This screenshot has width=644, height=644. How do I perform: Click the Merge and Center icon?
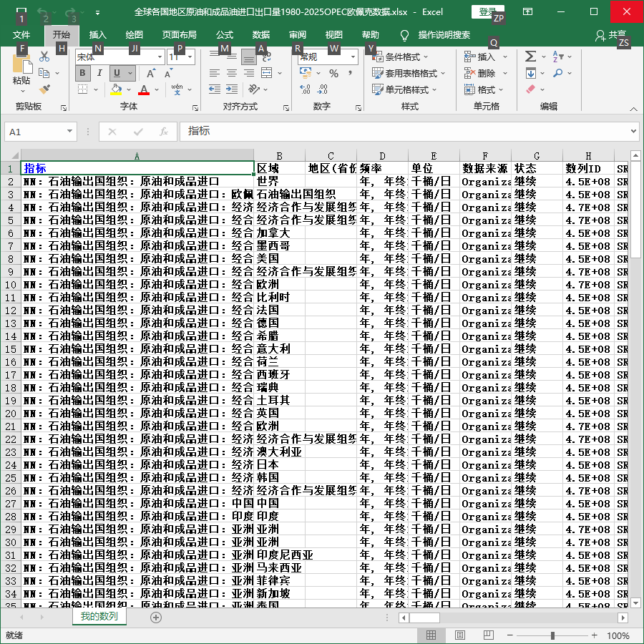267,73
